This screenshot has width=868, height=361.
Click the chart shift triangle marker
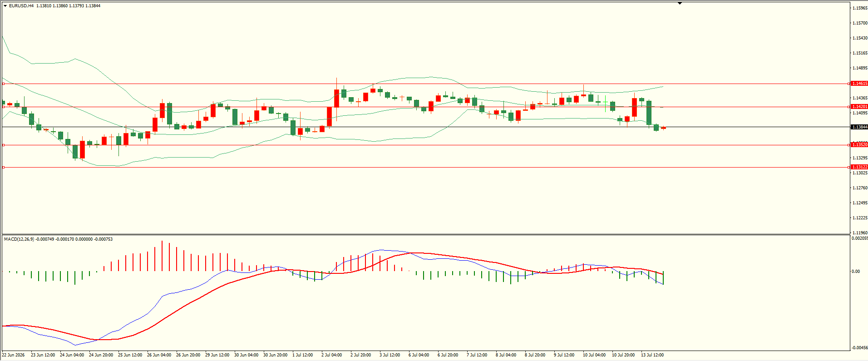click(680, 3)
